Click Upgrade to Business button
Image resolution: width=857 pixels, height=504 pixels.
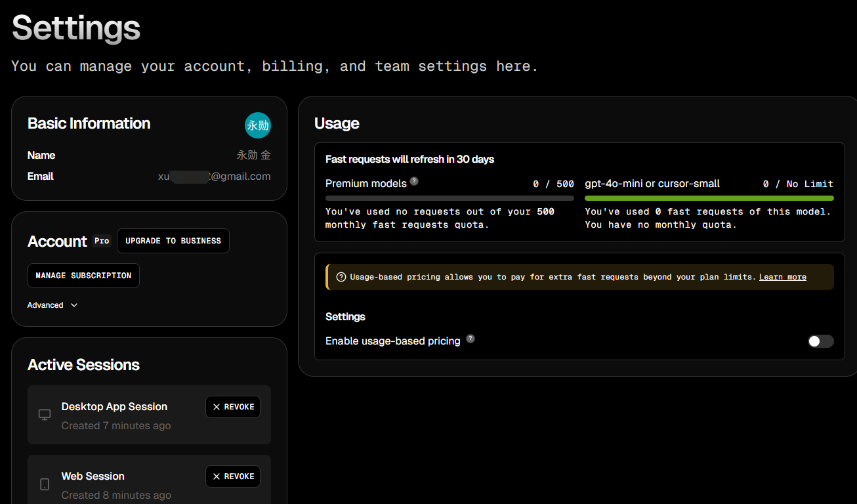pos(173,241)
